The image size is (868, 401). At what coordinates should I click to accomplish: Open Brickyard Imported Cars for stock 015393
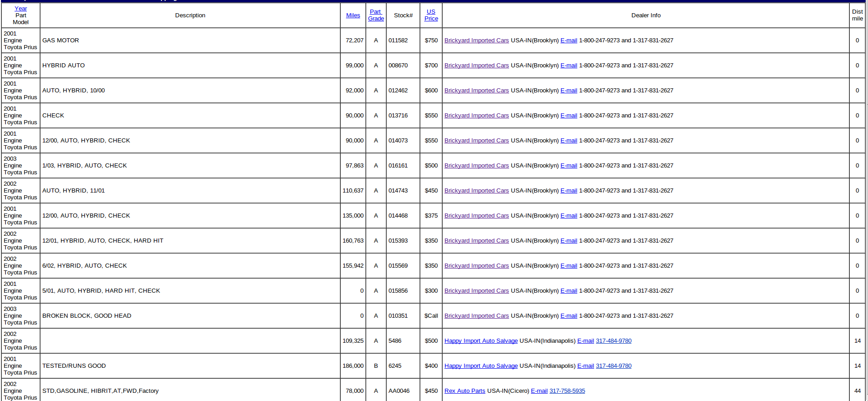[477, 241]
